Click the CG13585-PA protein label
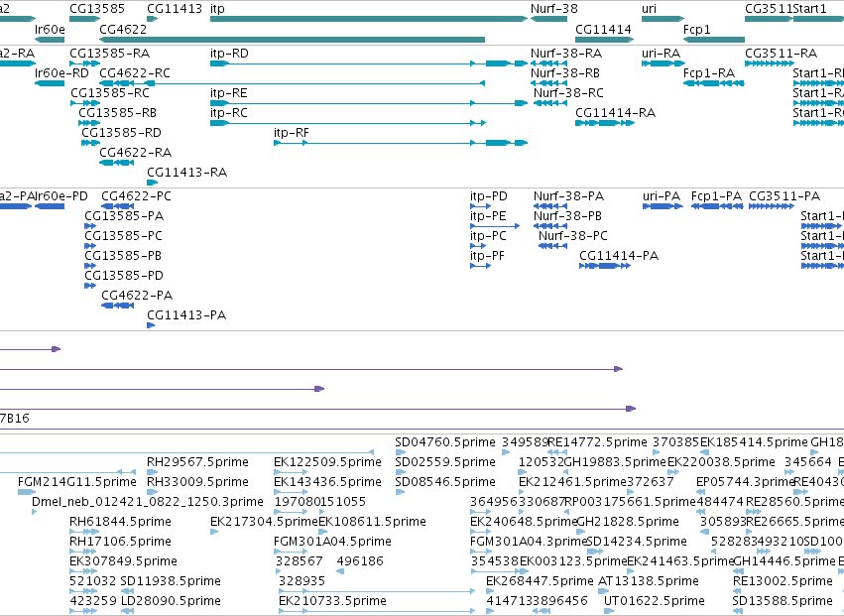This screenshot has width=844, height=616. coord(124,216)
